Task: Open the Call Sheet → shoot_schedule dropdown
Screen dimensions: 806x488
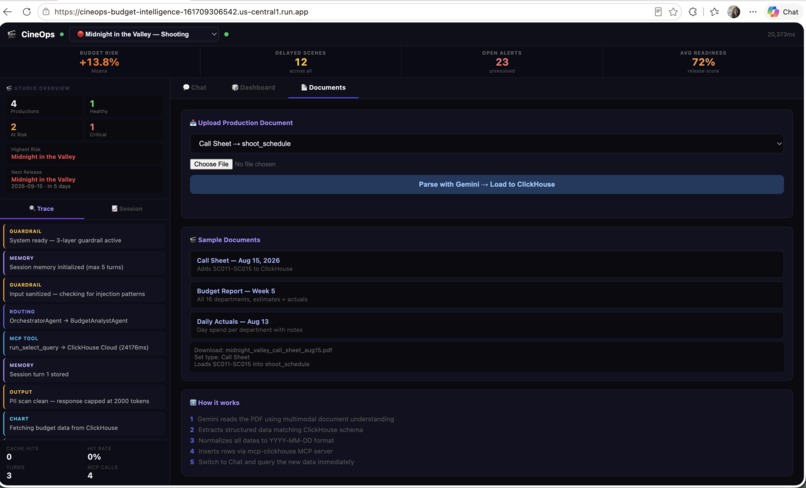Action: tap(487, 143)
